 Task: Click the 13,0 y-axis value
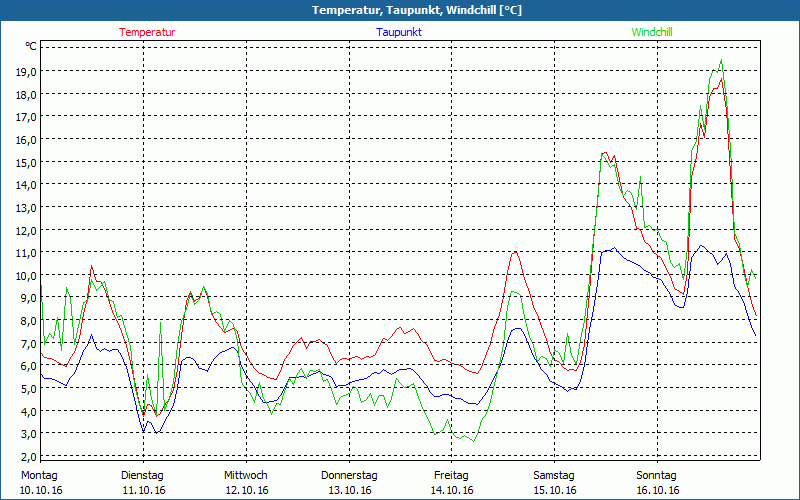pyautogui.click(x=27, y=208)
